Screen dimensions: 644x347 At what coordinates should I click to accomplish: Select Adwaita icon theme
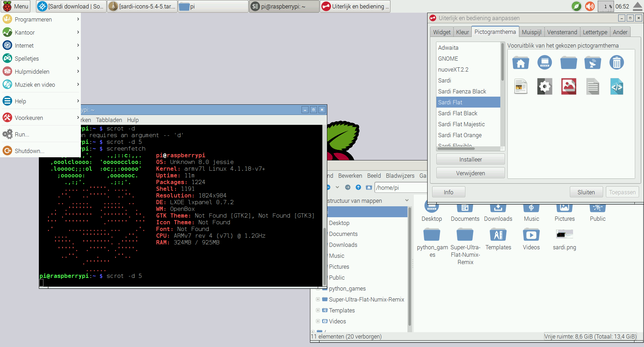pos(469,48)
